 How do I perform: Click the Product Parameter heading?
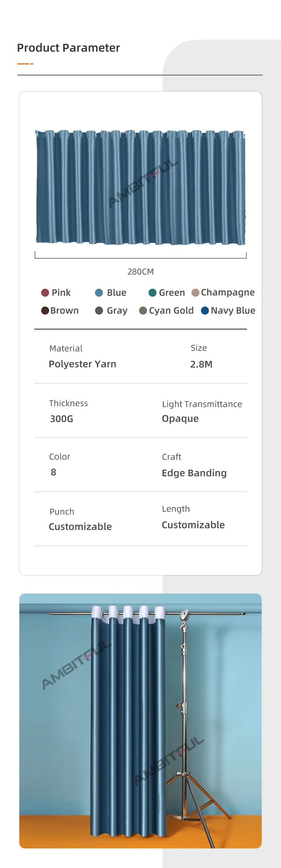tap(68, 48)
